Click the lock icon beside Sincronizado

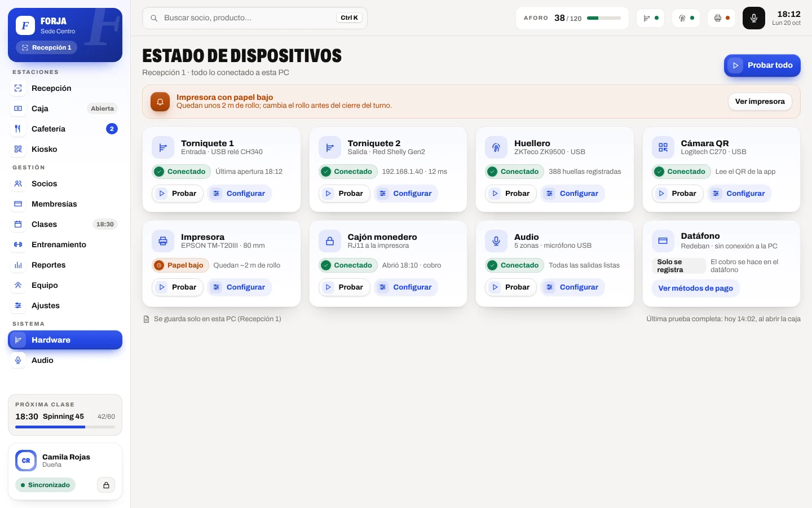point(106,485)
